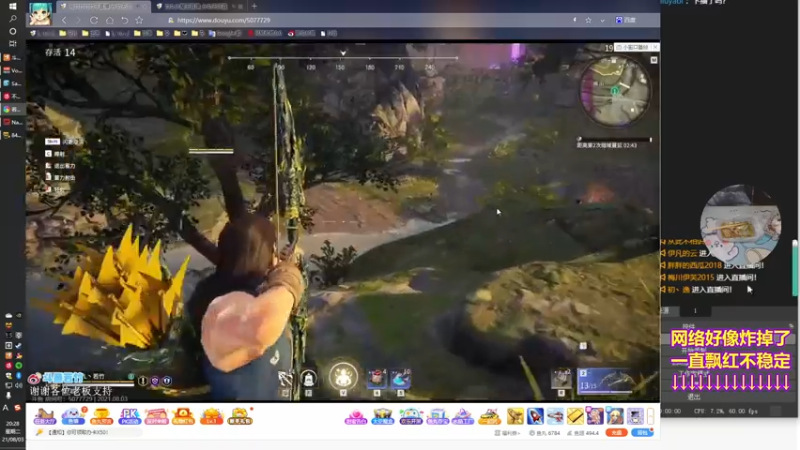800x450 pixels.
Task: Open Cortana circle on taskbar
Action: 13,31
